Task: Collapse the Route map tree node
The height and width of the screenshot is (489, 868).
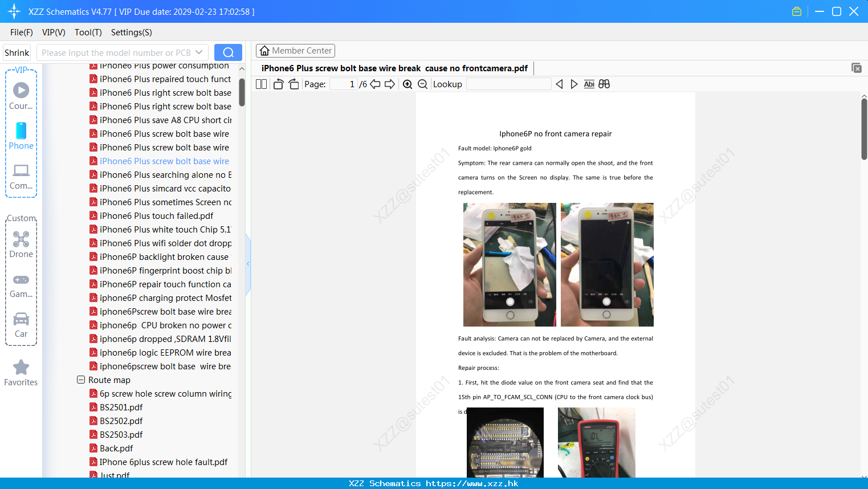Action: [81, 380]
